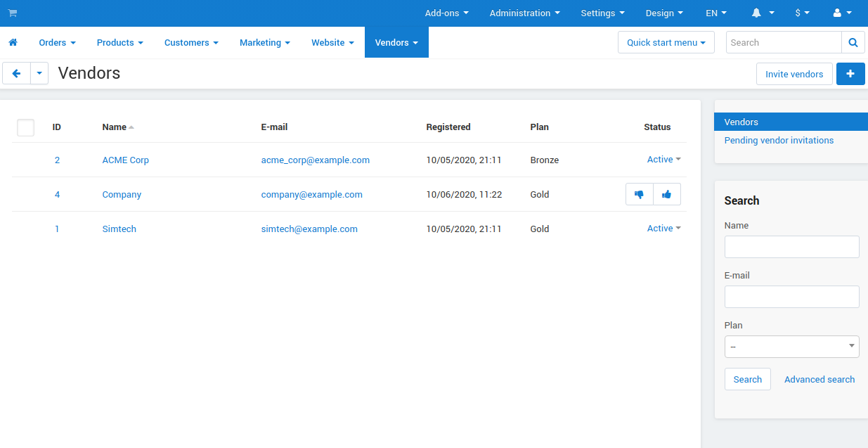Focus the Name search field
The width and height of the screenshot is (868, 448).
tap(792, 247)
